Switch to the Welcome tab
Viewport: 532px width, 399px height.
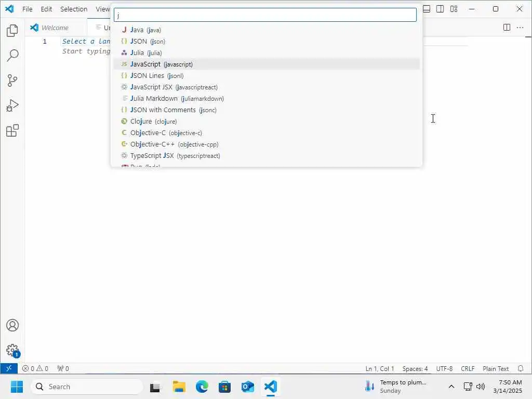pyautogui.click(x=55, y=28)
